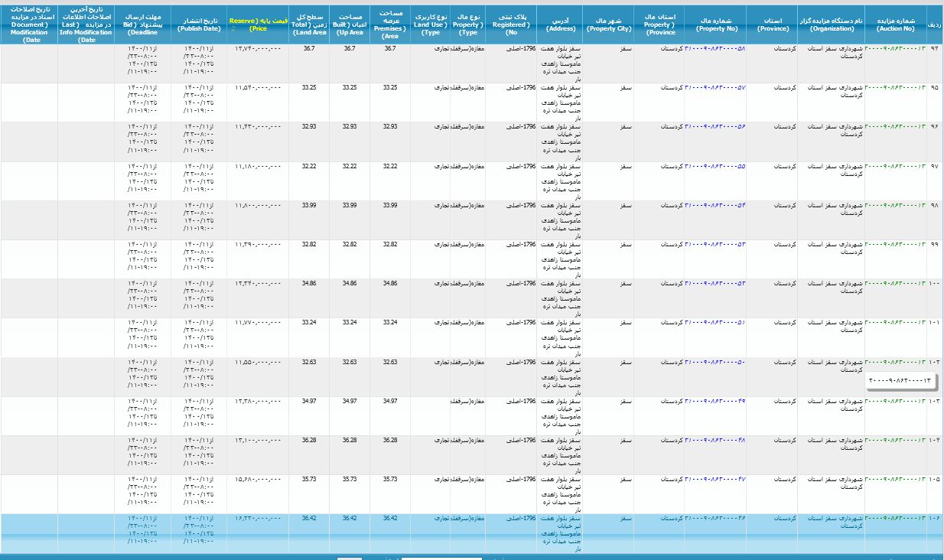Click the Organization column header
The image size is (944, 560).
pos(831,24)
